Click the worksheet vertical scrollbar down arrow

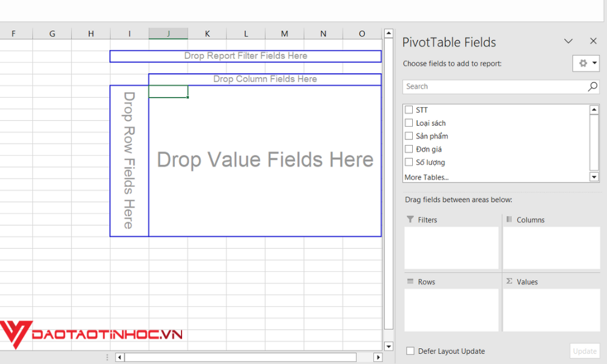[388, 346]
